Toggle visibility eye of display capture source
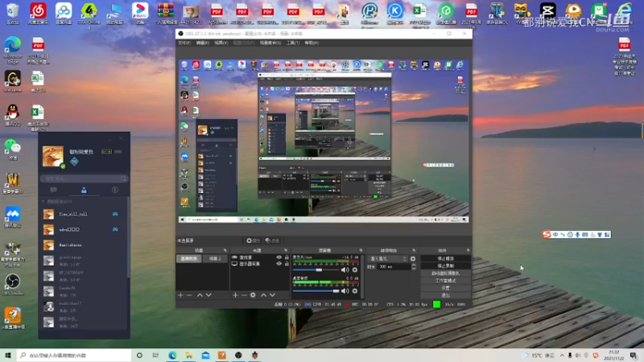 click(x=279, y=264)
